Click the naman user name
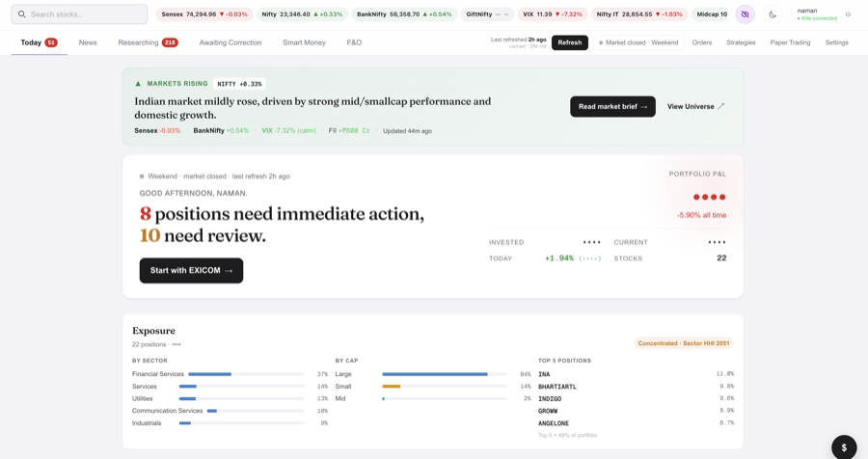The height and width of the screenshot is (459, 868). point(807,11)
